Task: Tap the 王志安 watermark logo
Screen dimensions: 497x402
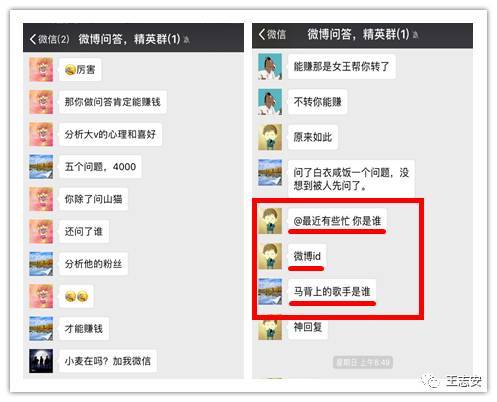Action: 452,381
